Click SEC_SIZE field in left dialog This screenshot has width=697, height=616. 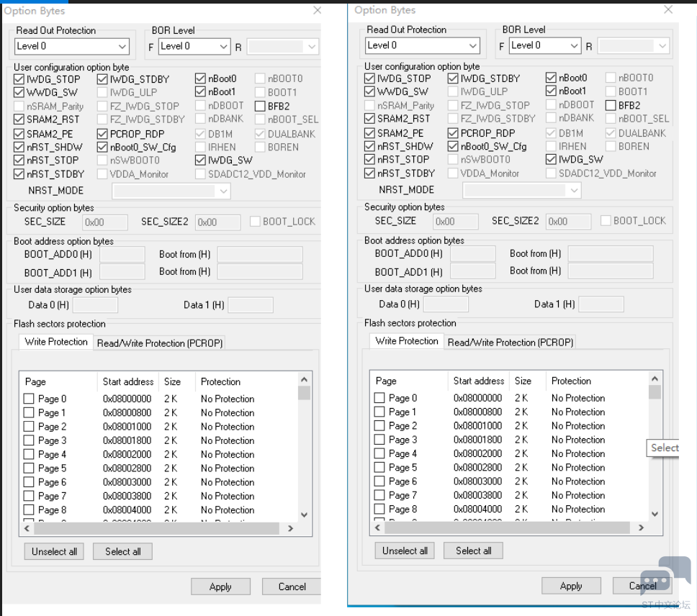pyautogui.click(x=105, y=222)
